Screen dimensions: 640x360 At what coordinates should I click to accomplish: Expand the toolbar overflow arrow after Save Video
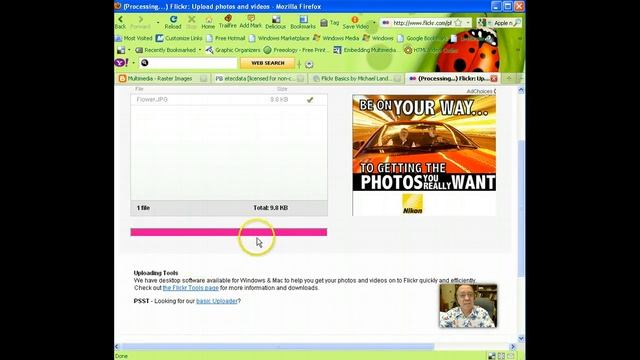click(374, 22)
